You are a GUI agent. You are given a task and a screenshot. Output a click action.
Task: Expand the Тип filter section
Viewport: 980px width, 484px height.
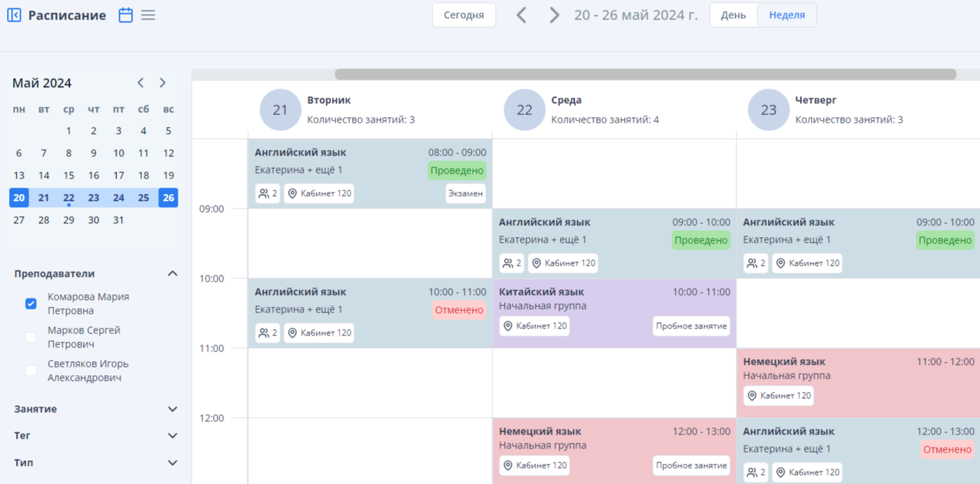point(172,462)
